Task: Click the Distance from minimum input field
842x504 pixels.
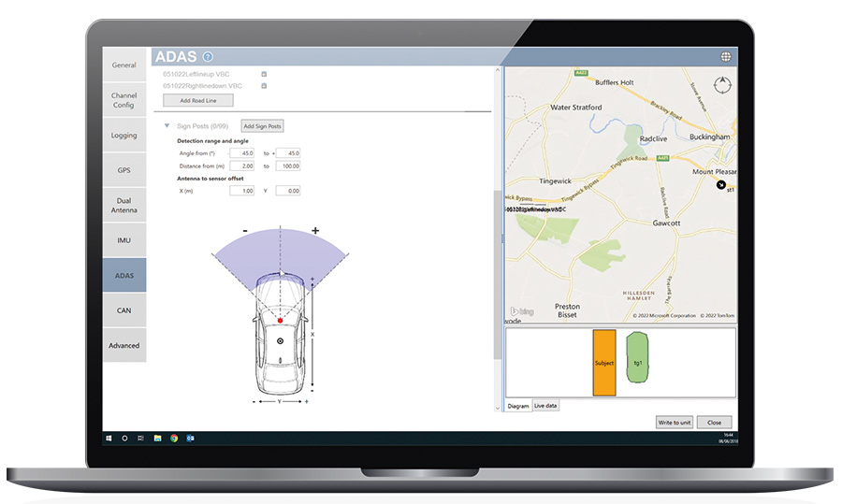Action: point(241,166)
